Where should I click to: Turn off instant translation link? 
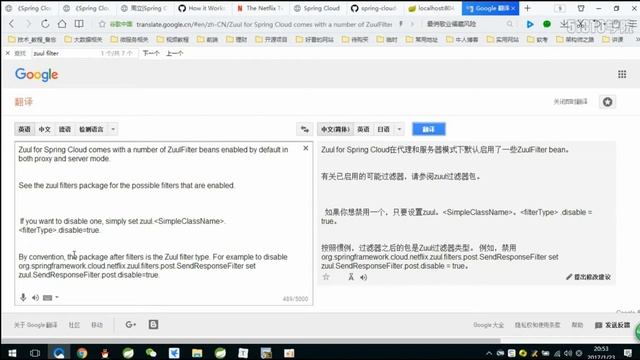570,102
